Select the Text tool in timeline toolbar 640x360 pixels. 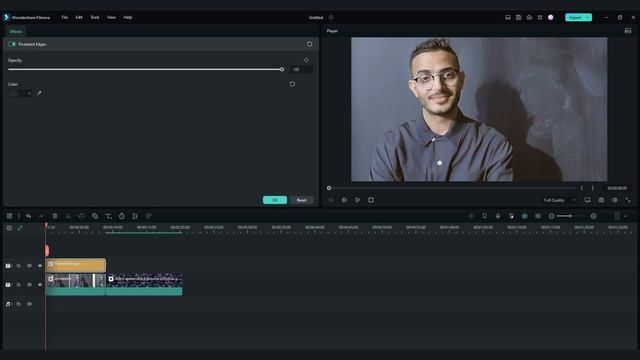(x=108, y=216)
